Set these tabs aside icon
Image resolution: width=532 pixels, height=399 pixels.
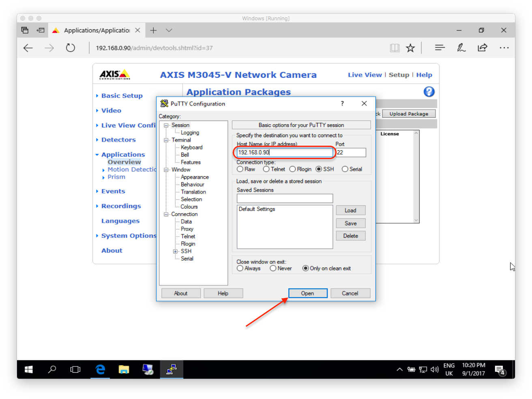41,30
